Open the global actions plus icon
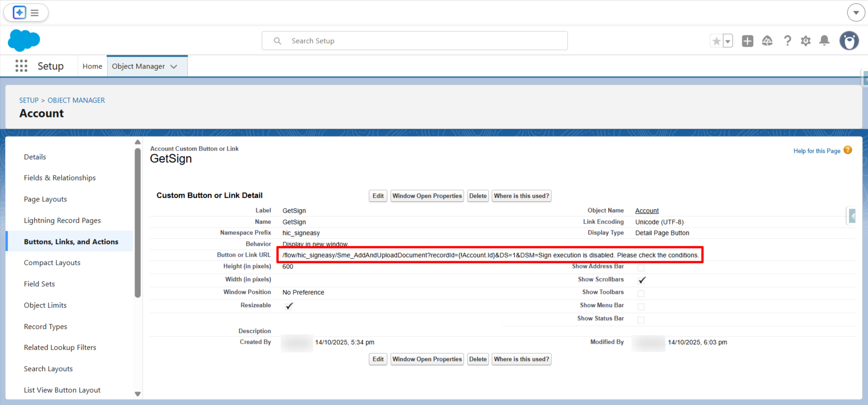The image size is (868, 405). click(747, 41)
